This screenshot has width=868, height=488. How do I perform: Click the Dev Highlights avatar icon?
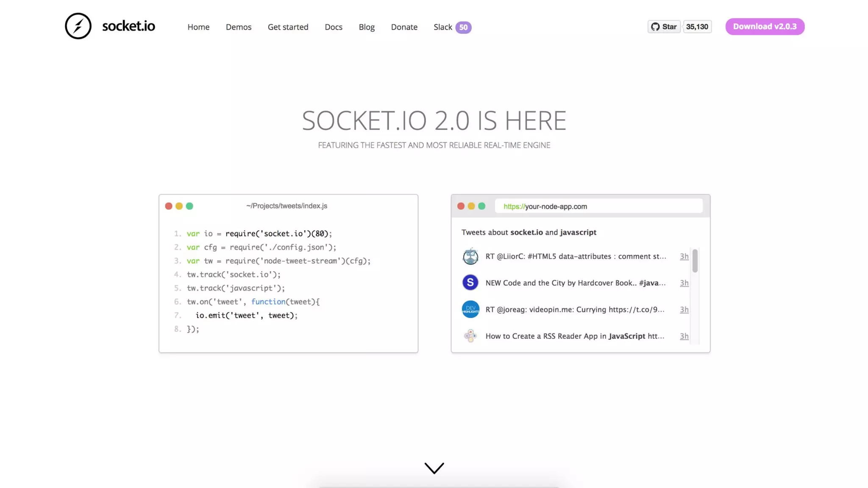pos(470,309)
